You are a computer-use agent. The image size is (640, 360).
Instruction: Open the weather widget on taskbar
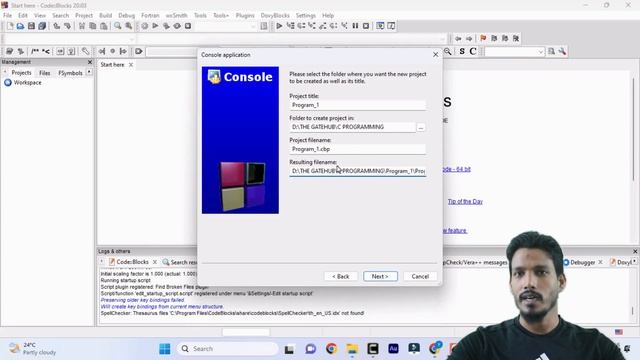tap(32, 349)
